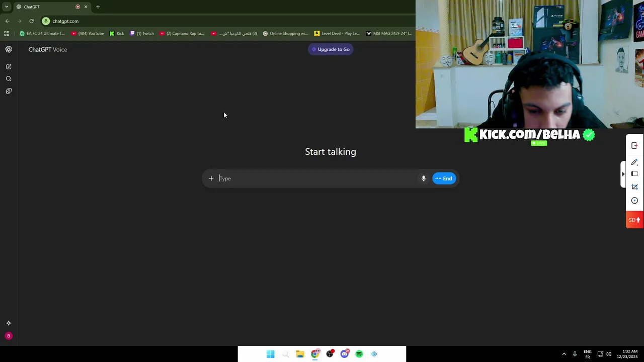Screen dimensions: 644x362
Task: Open the network icon in system tray
Action: (600, 354)
